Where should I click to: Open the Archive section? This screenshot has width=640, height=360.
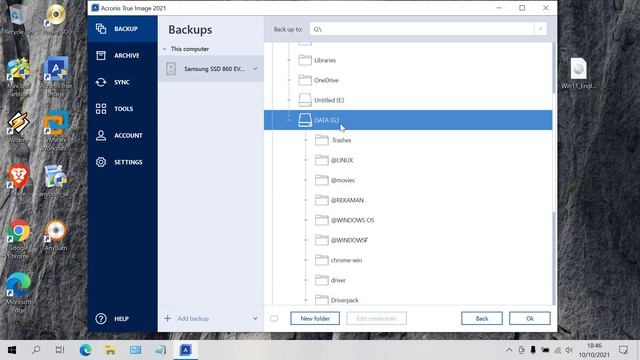(122, 56)
